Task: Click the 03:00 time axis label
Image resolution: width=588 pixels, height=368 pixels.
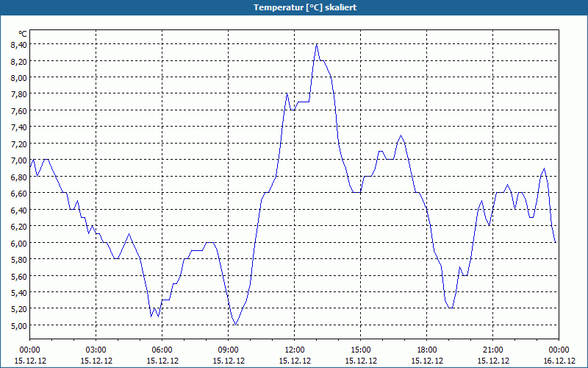Action: (96, 350)
